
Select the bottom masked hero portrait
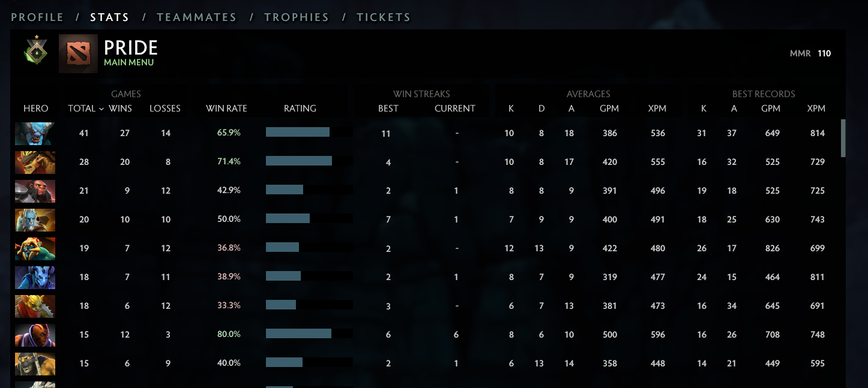(35, 363)
